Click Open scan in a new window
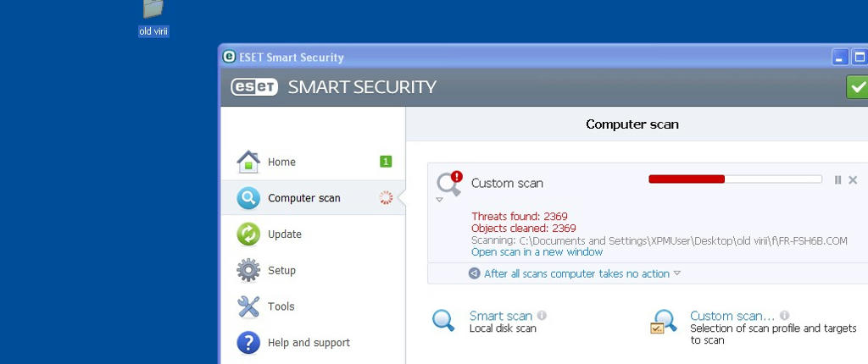The height and width of the screenshot is (364, 868). point(537,252)
